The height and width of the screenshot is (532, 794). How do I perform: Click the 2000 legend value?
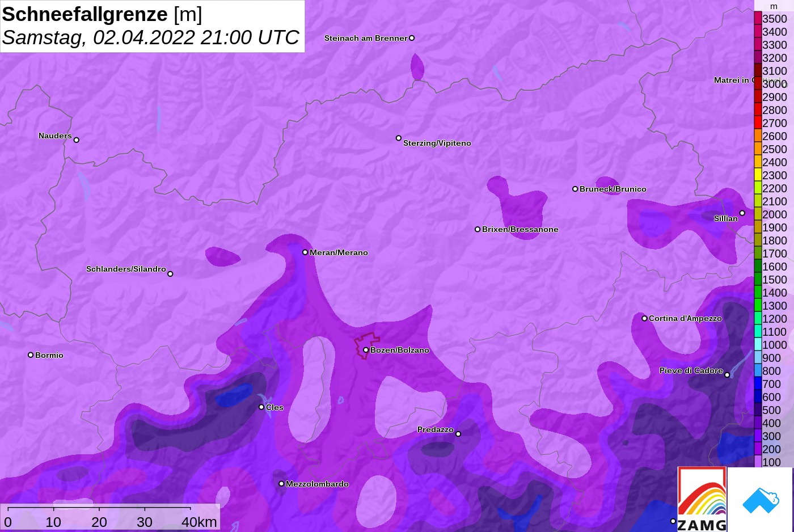[x=775, y=214]
